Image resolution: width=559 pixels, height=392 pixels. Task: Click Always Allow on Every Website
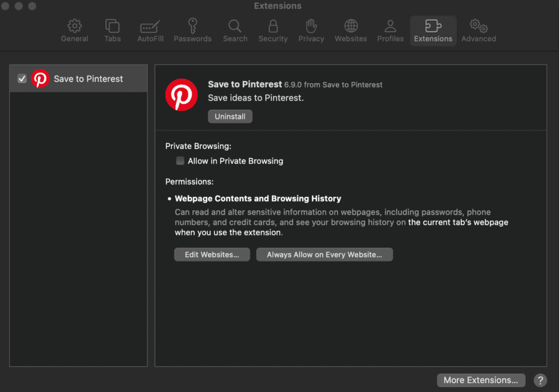click(324, 254)
